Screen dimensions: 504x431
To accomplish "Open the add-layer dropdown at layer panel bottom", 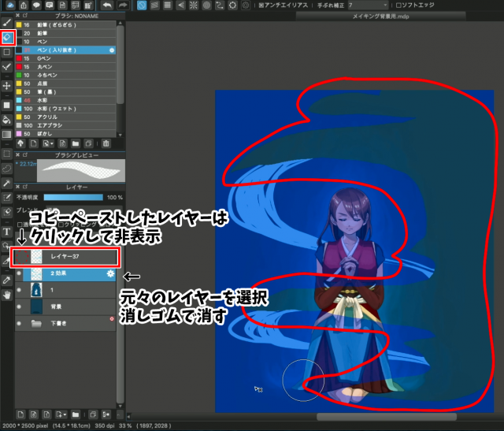I will [x=61, y=414].
